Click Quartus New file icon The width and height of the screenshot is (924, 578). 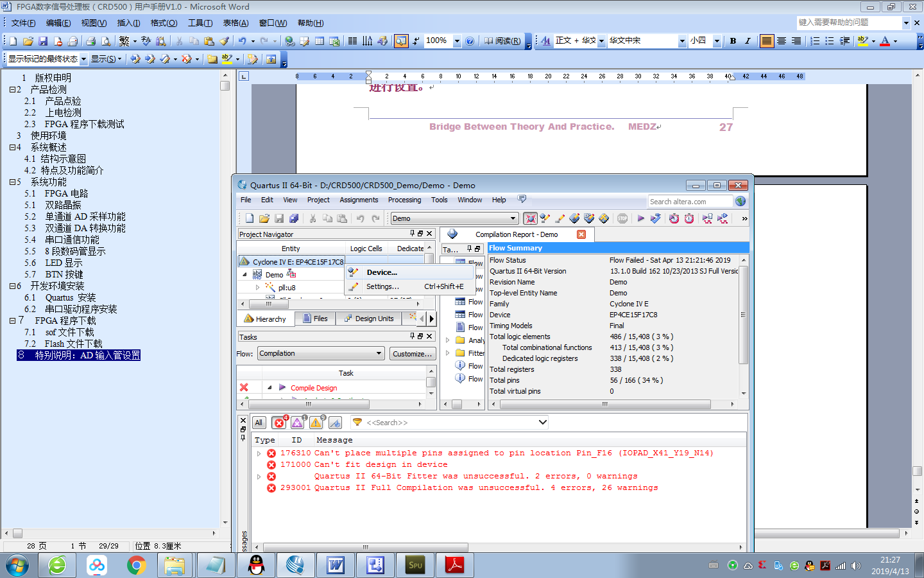[249, 218]
